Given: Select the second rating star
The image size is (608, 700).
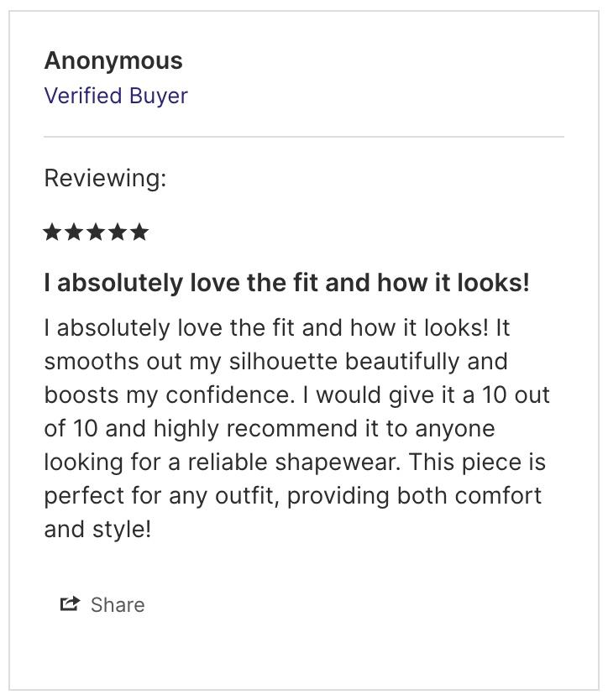Looking at the screenshot, I should click(x=74, y=232).
